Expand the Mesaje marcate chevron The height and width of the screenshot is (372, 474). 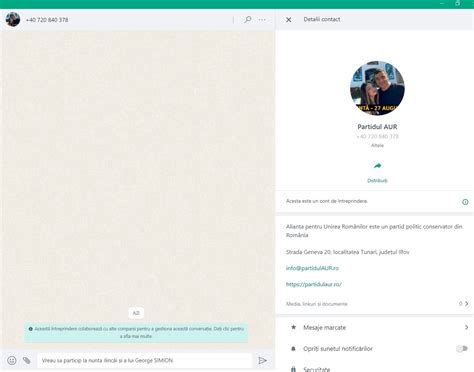click(467, 327)
